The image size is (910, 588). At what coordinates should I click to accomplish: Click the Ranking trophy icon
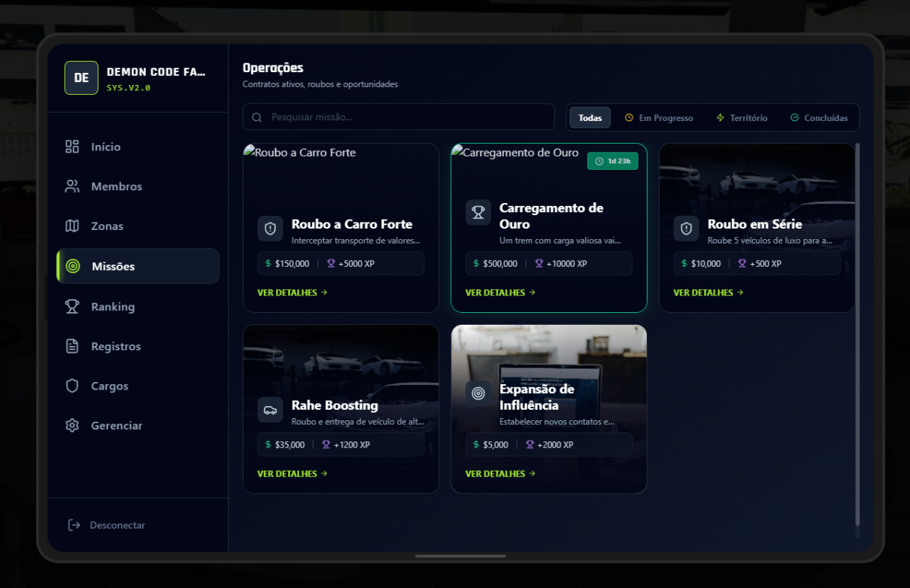coord(72,307)
